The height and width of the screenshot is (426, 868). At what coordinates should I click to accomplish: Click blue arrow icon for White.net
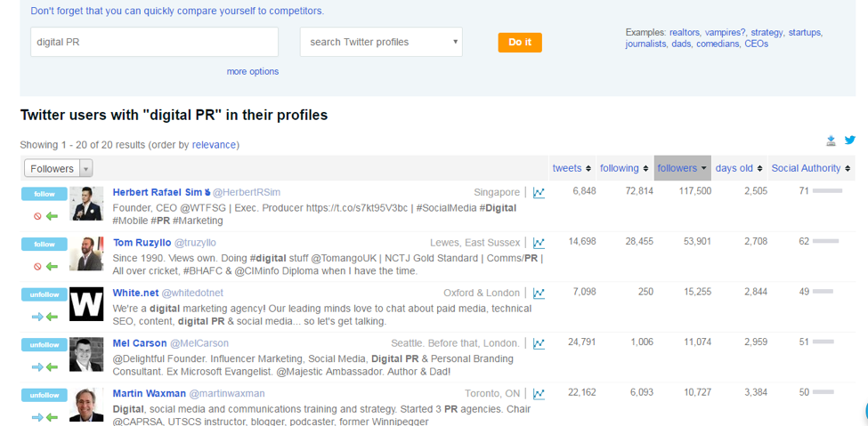[37, 317]
